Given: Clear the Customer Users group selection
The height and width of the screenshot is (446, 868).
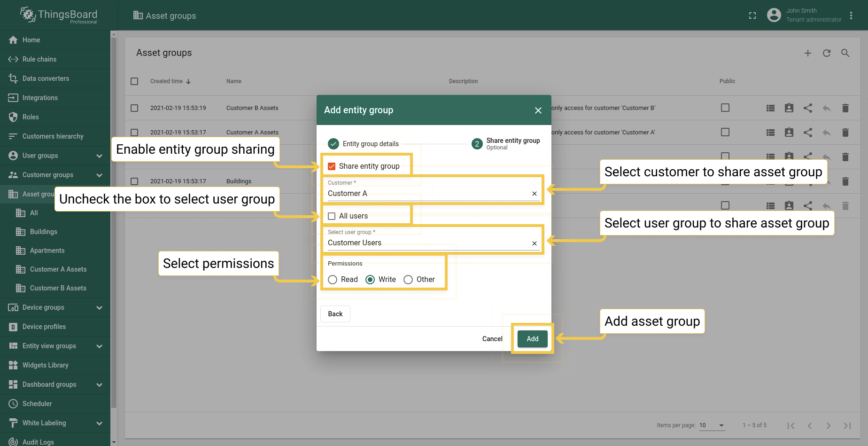Looking at the screenshot, I should pyautogui.click(x=535, y=243).
